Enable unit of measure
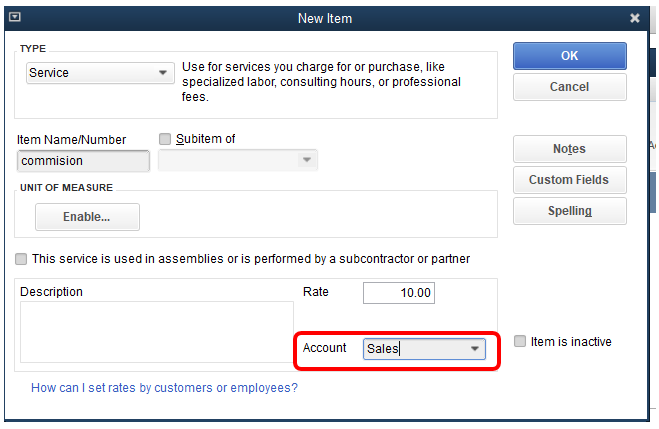Screen dimensions: 659x429 coord(87,217)
